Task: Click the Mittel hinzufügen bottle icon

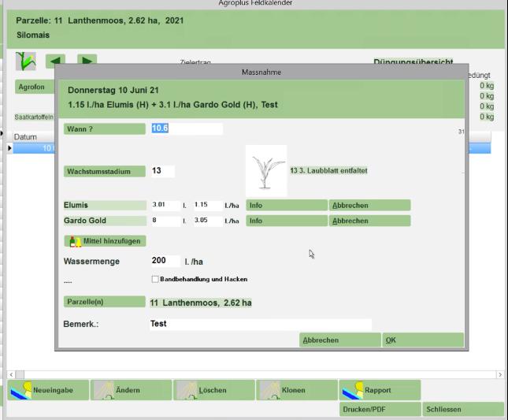Action: point(76,241)
